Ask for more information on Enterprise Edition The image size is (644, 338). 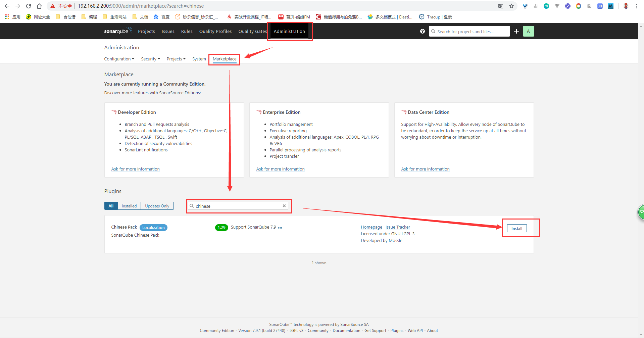(x=280, y=169)
